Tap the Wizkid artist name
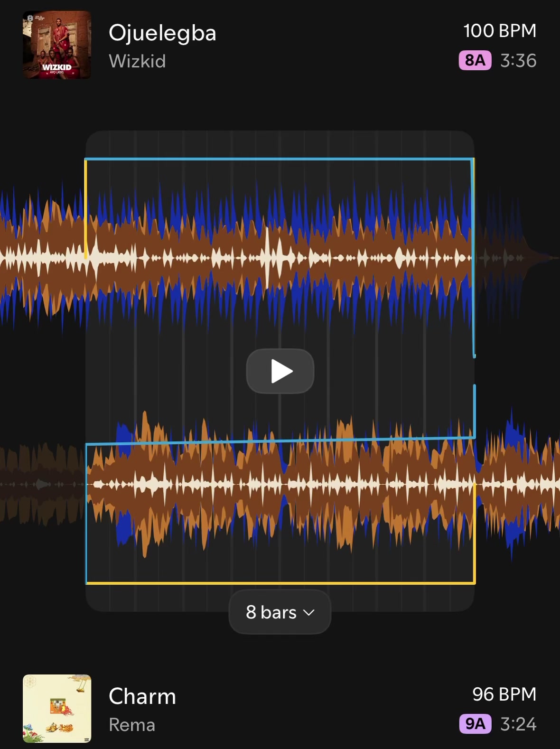560x749 pixels. (x=137, y=61)
